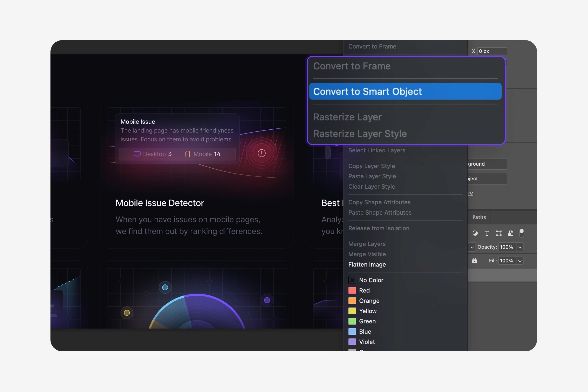Click Rasterize Layer Style in enlarged menu
The height and width of the screenshot is (392, 588).
(x=360, y=134)
